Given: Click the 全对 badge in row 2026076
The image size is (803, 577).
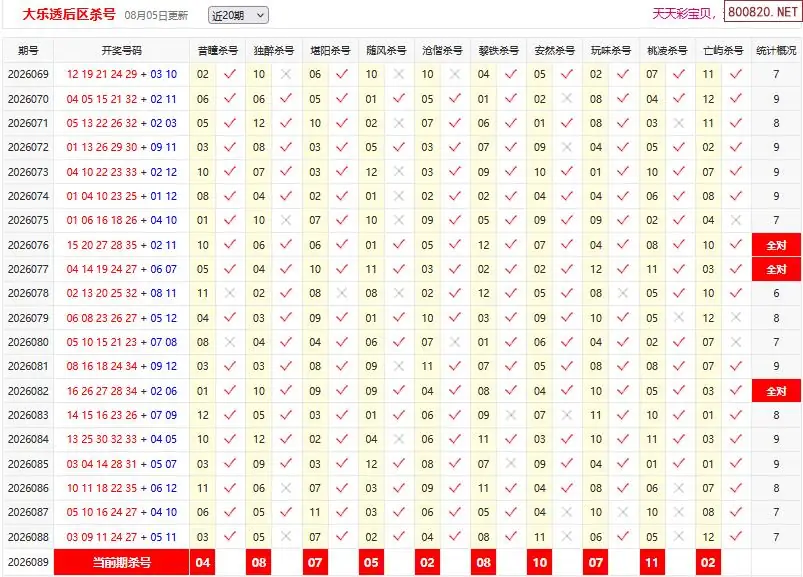Looking at the screenshot, I should [776, 245].
